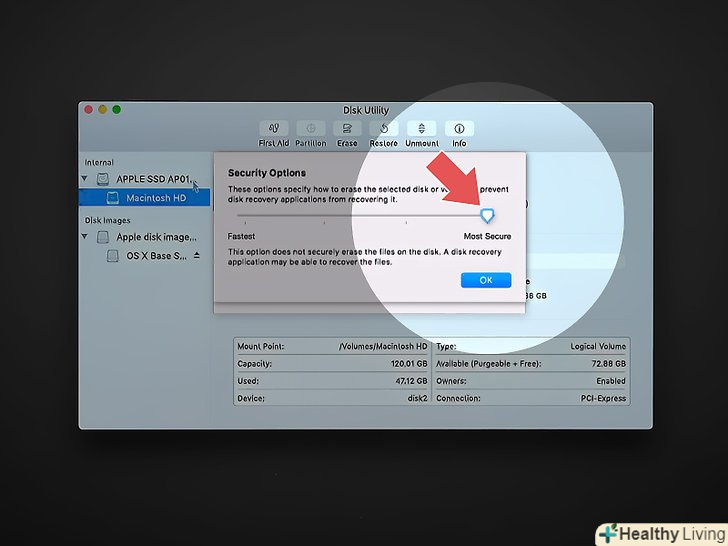The image size is (728, 546).
Task: Click the Disk Utility window title
Action: [x=366, y=110]
